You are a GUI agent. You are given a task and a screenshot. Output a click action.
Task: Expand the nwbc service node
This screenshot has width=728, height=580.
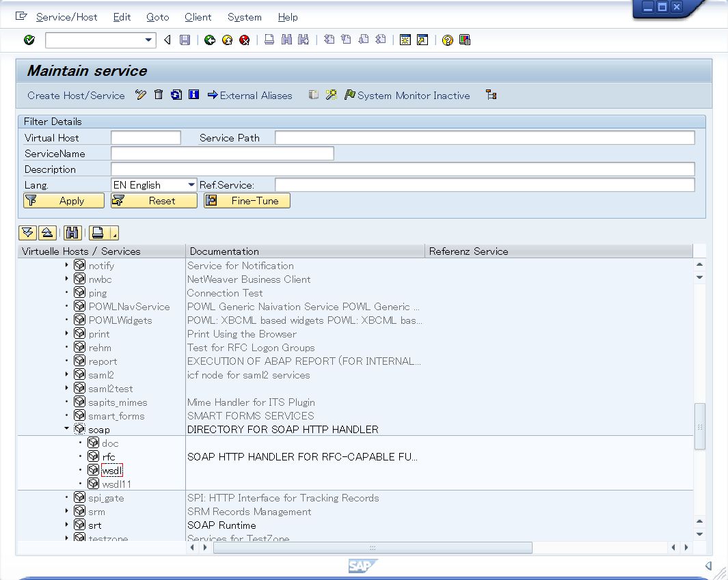(66, 279)
